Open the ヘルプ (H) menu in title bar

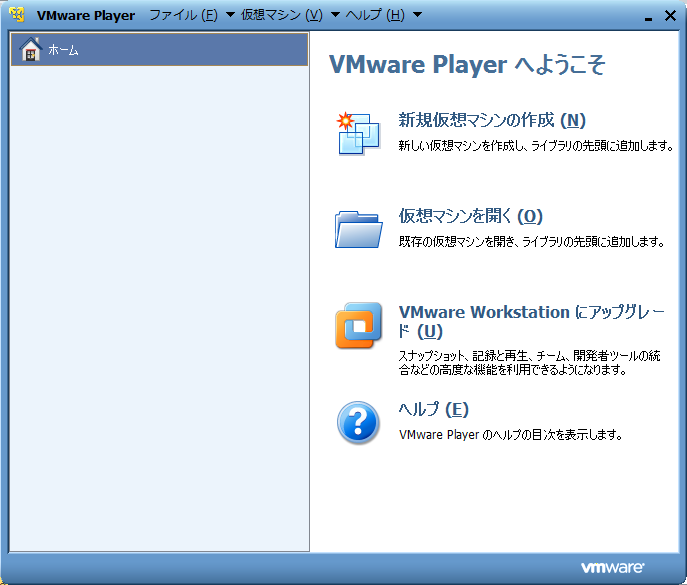tap(375, 15)
